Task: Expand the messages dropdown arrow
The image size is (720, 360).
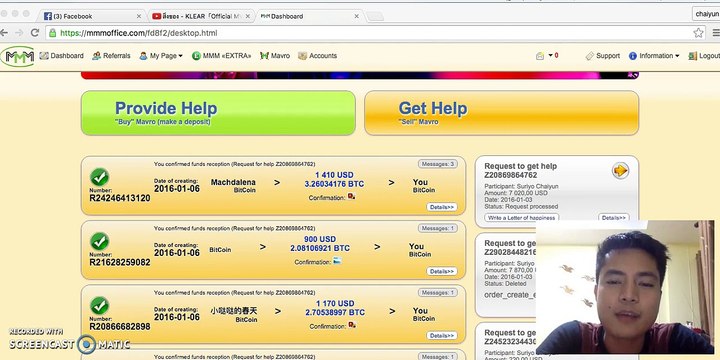Action: 550,56
